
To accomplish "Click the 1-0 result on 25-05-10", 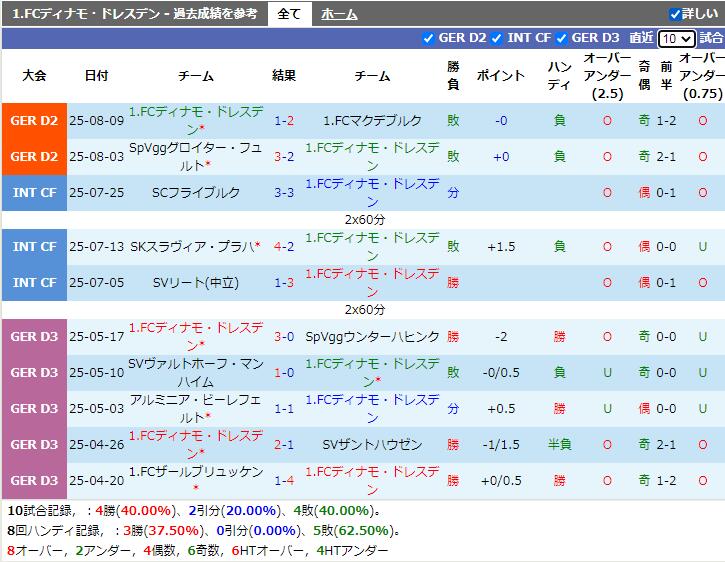I will (x=284, y=373).
